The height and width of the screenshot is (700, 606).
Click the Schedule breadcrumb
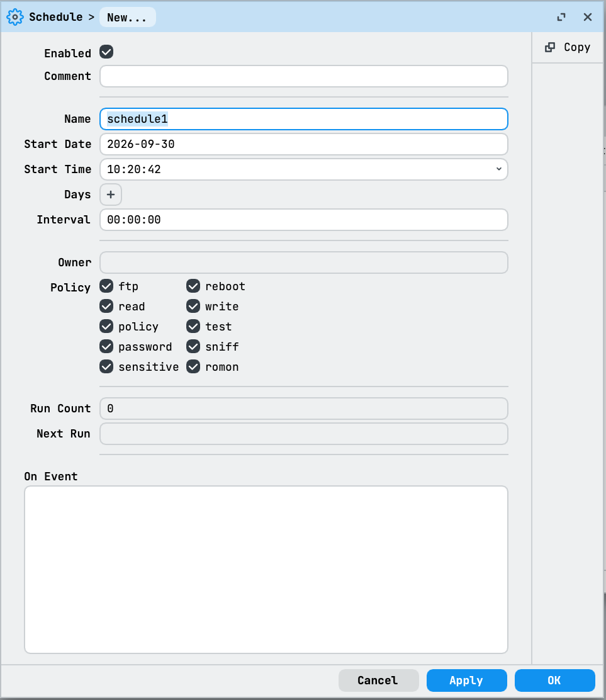coord(56,17)
